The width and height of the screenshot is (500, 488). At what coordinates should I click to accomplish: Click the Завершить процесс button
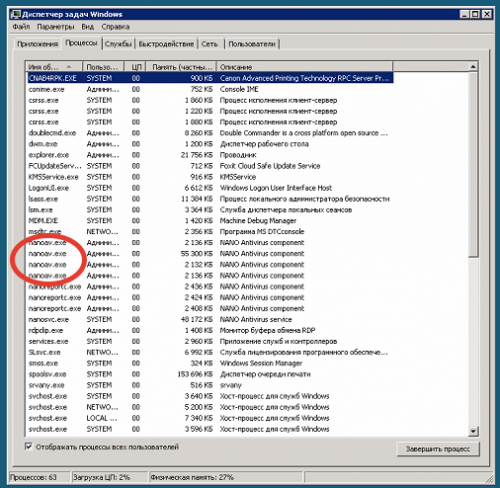[438, 449]
